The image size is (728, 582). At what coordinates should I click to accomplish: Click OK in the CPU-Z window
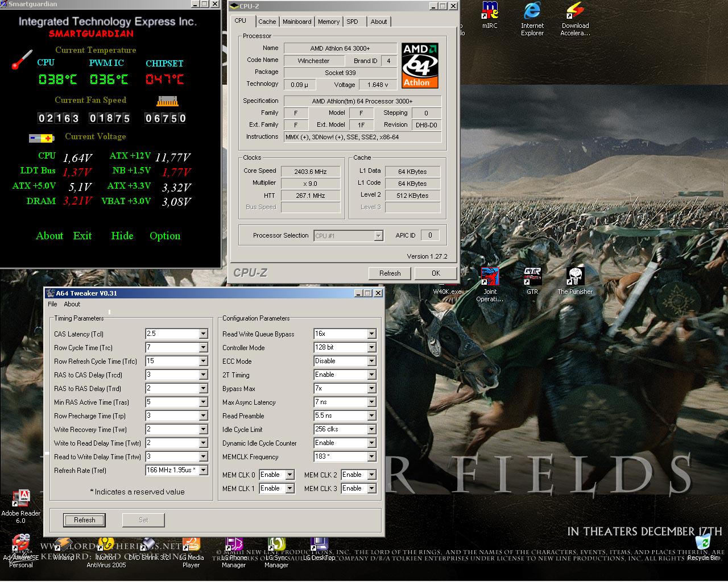(436, 273)
